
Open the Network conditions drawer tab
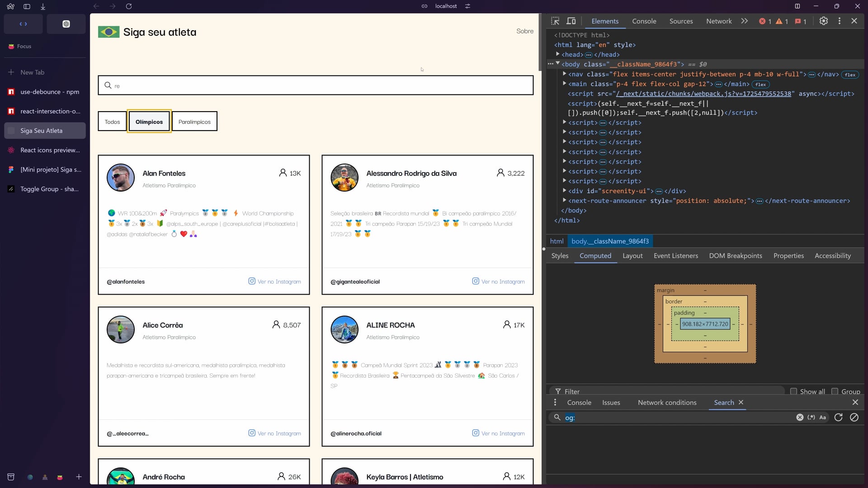667,403
